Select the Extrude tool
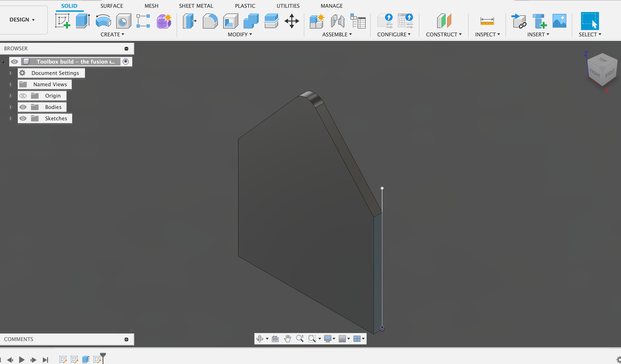The height and width of the screenshot is (364, 621). pyautogui.click(x=83, y=21)
